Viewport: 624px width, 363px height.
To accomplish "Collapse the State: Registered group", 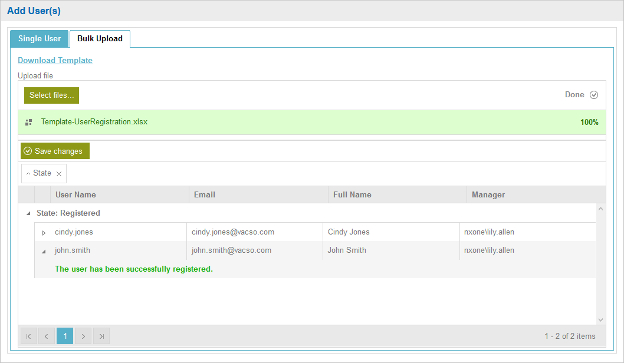I will (28, 213).
